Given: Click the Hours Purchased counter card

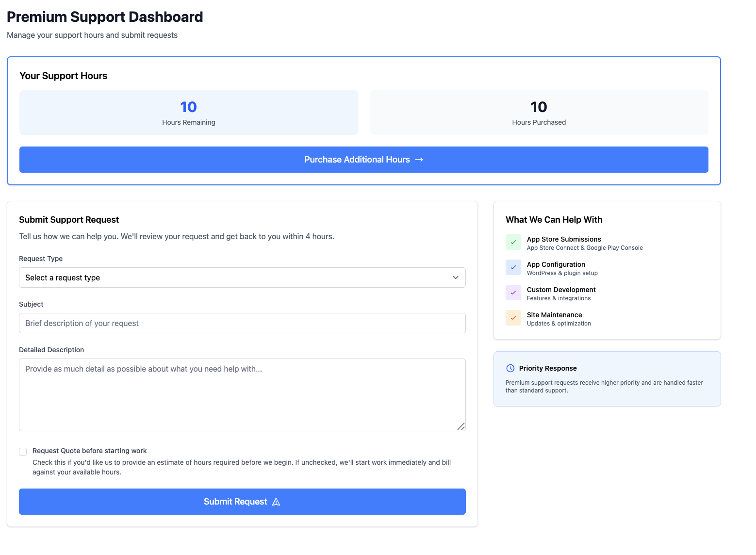Looking at the screenshot, I should pos(539,112).
